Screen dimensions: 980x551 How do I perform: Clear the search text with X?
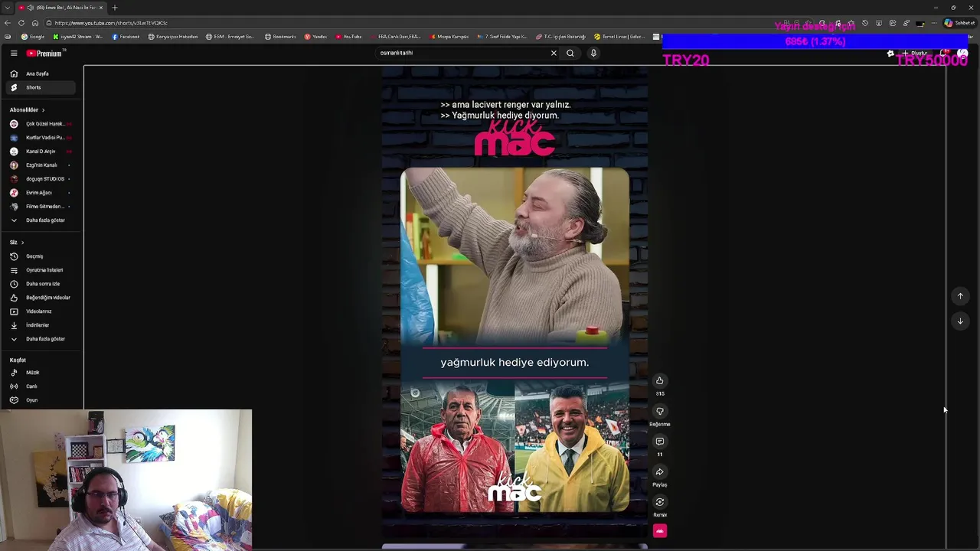coord(554,53)
